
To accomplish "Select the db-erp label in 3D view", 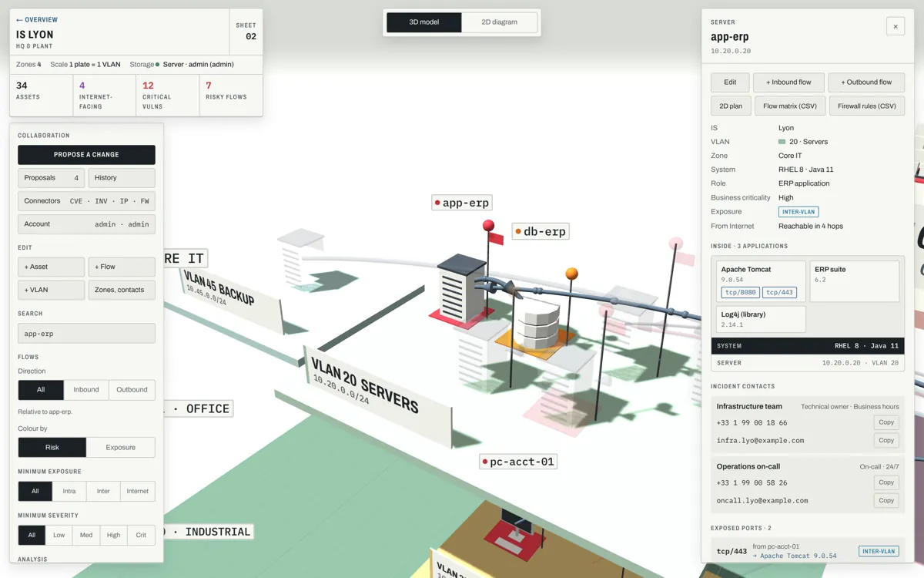I will (x=541, y=231).
